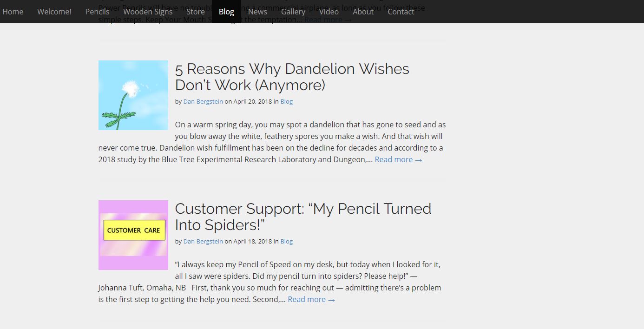This screenshot has height=329, width=644.
Task: Open the Video page
Action: coord(329,12)
